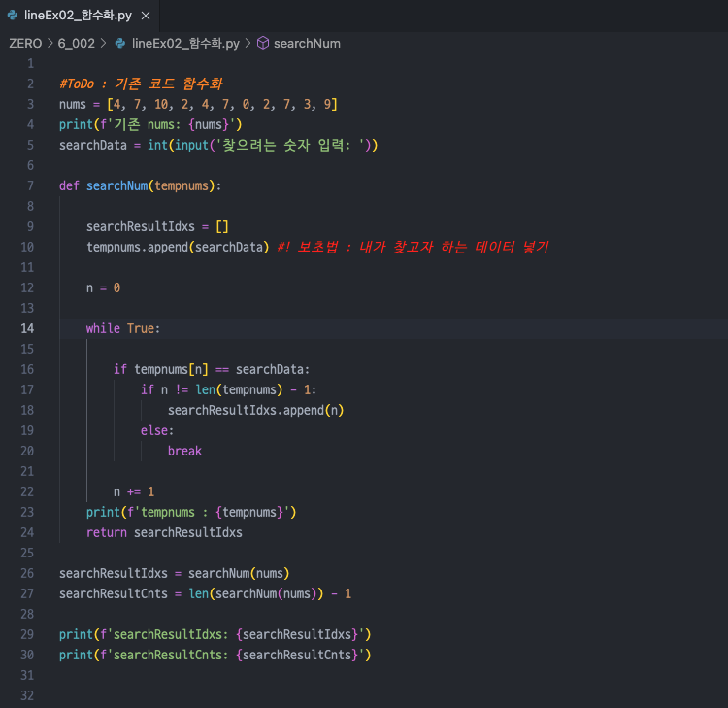The height and width of the screenshot is (708, 728).
Task: Click the 'break' statement
Action: (x=184, y=451)
